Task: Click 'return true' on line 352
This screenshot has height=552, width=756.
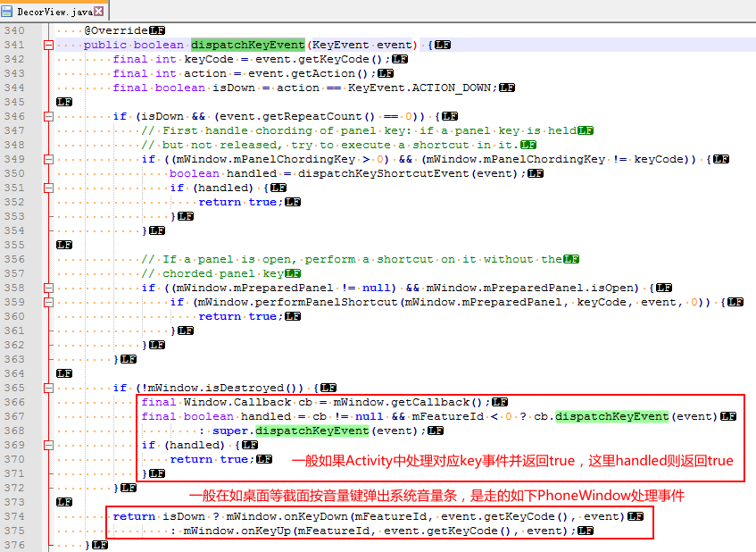Action: click(237, 202)
